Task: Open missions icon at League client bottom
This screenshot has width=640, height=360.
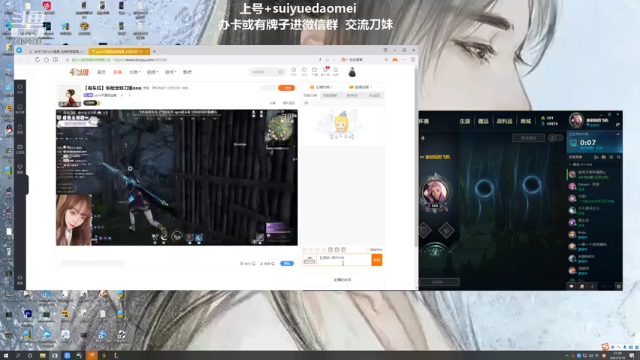Action: pos(582,287)
